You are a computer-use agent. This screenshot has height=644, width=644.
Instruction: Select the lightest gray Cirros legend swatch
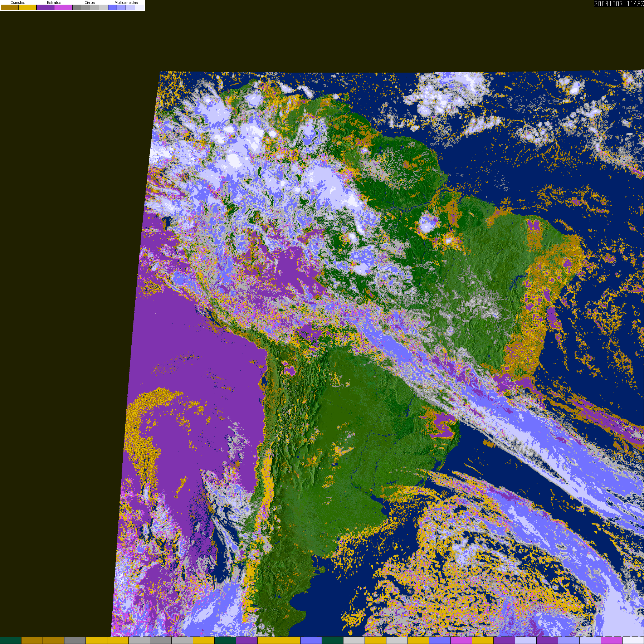[103, 7]
